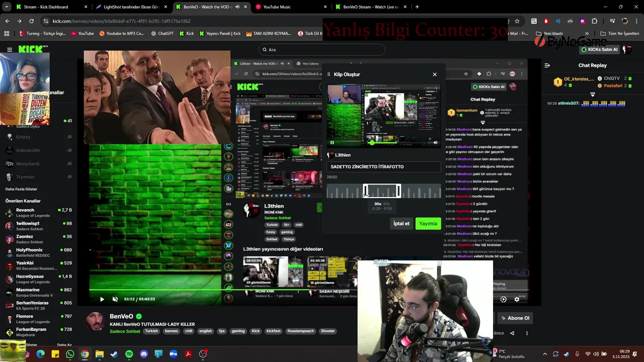This screenshot has width=644, height=362.
Task: Click the Yayımla button in clip dialog
Action: (x=428, y=223)
